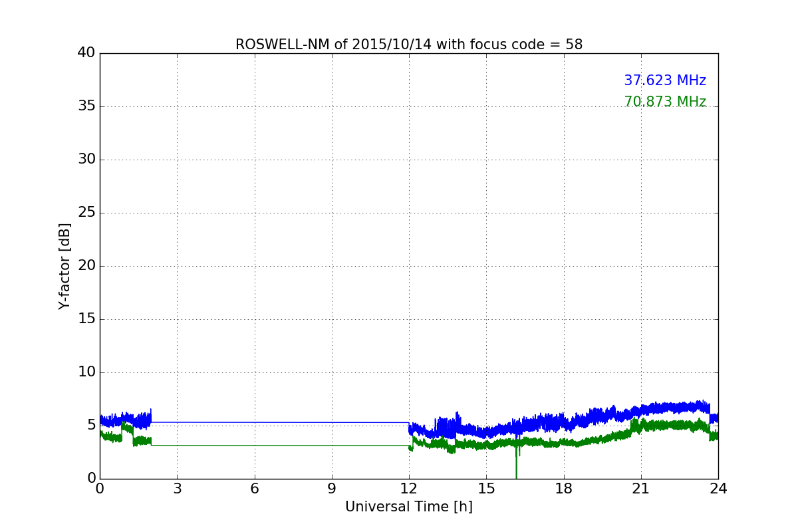Click y-axis tick label 40
This screenshot has height=532, width=798.
[x=86, y=53]
